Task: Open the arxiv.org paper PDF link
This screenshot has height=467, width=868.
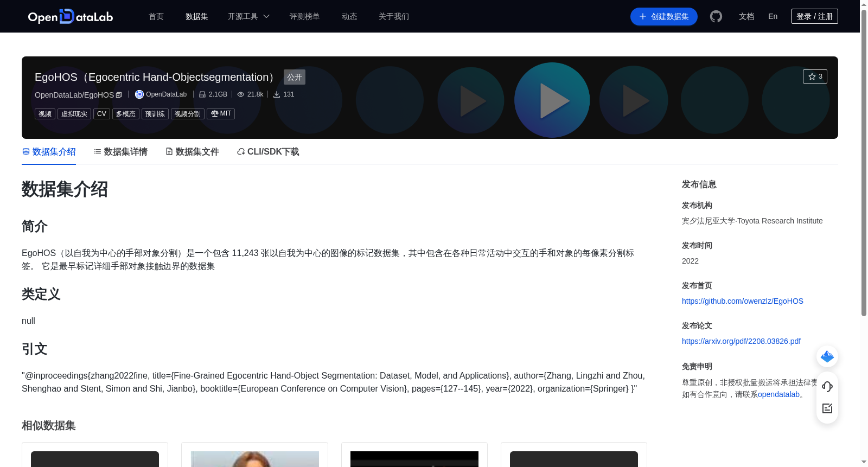Action: (x=741, y=341)
